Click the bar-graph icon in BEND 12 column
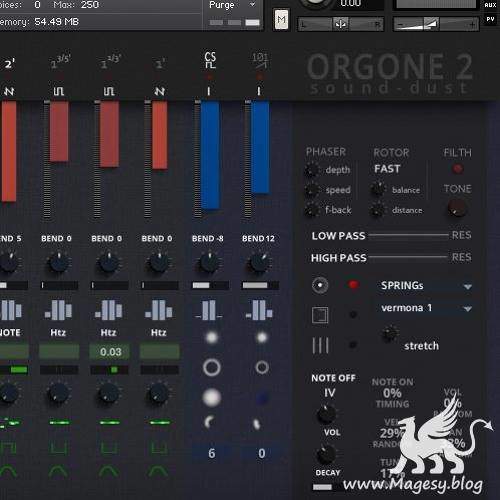This screenshot has width=500, height=500. click(x=259, y=310)
